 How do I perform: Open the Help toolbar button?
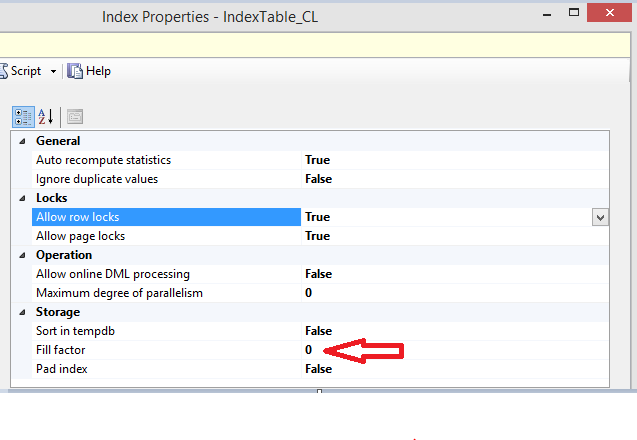pos(89,71)
